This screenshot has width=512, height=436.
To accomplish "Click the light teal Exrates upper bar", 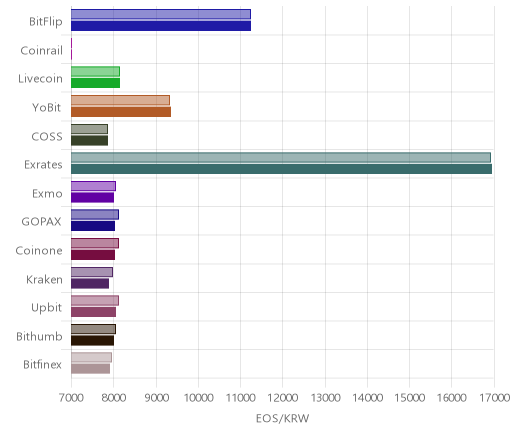I will (x=281, y=157).
